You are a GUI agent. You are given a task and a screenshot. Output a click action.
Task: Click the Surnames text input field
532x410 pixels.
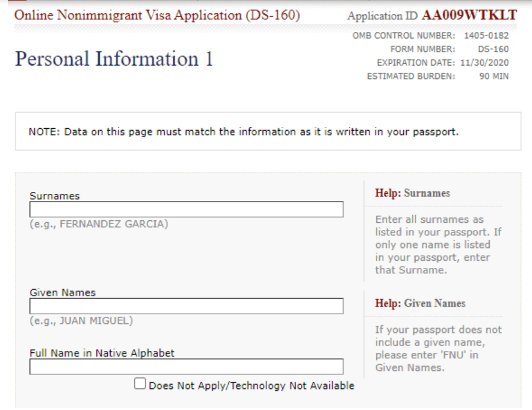186,210
